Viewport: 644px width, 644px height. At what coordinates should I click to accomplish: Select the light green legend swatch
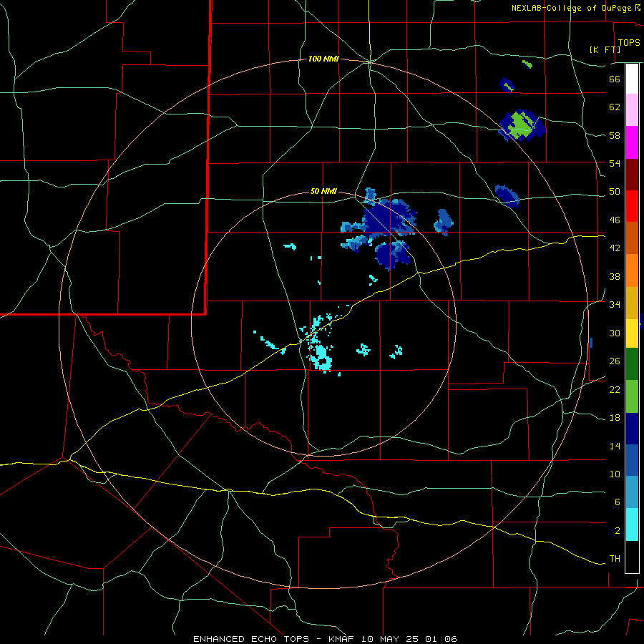pos(632,396)
